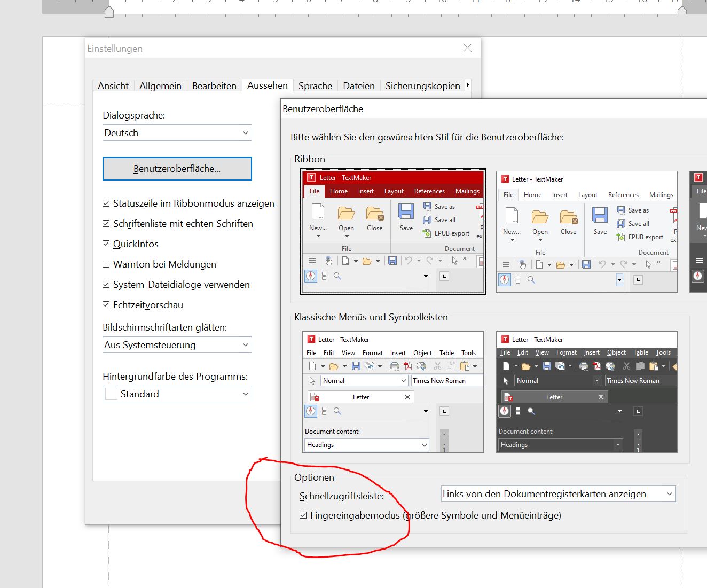
Task: Click the Letter tab close X in light classic preview
Action: click(407, 397)
